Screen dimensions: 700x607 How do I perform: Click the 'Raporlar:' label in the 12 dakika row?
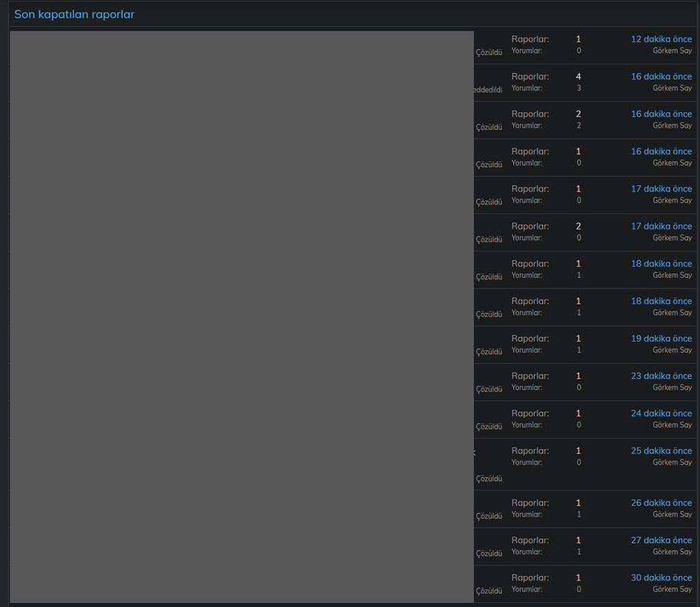coord(530,40)
